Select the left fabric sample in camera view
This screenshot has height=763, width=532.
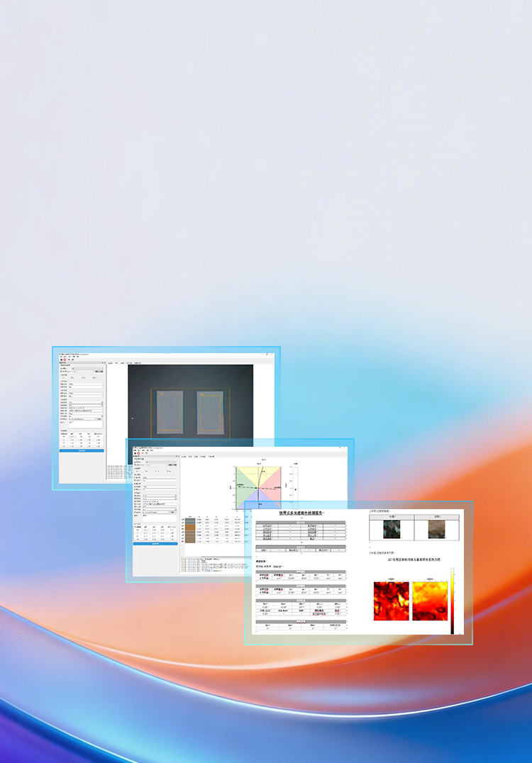tap(170, 412)
